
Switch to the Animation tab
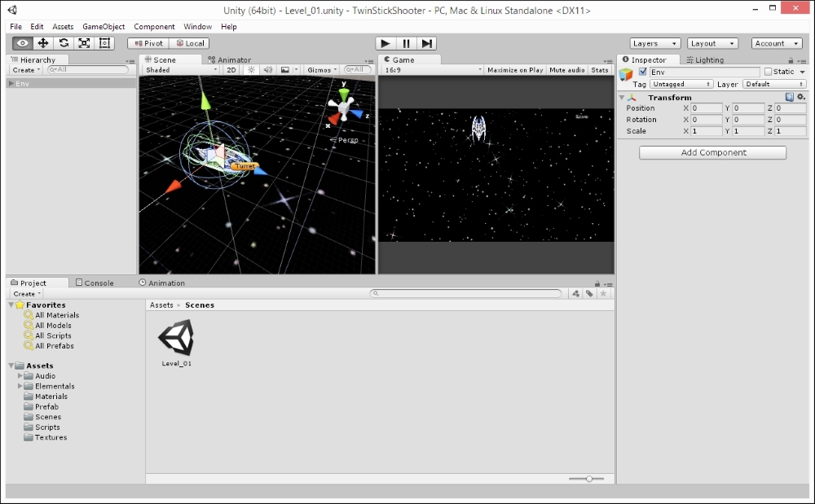161,283
